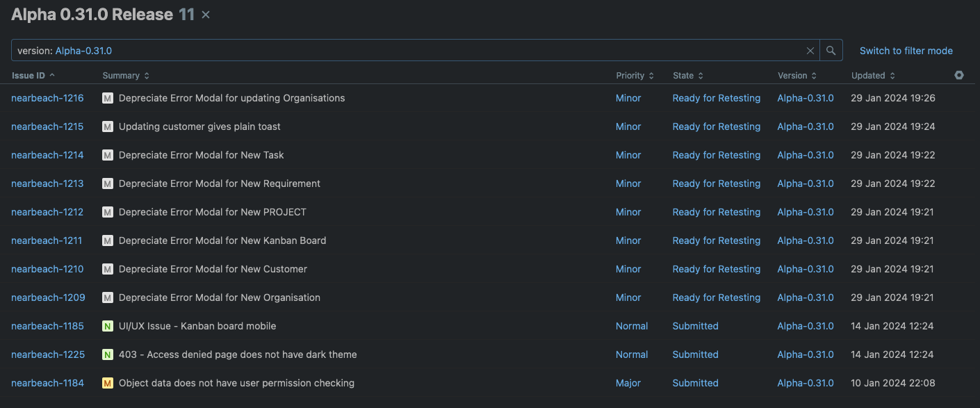Screen dimensions: 980x408
Task: Sort table by Issue ID column
Action: [x=33, y=75]
